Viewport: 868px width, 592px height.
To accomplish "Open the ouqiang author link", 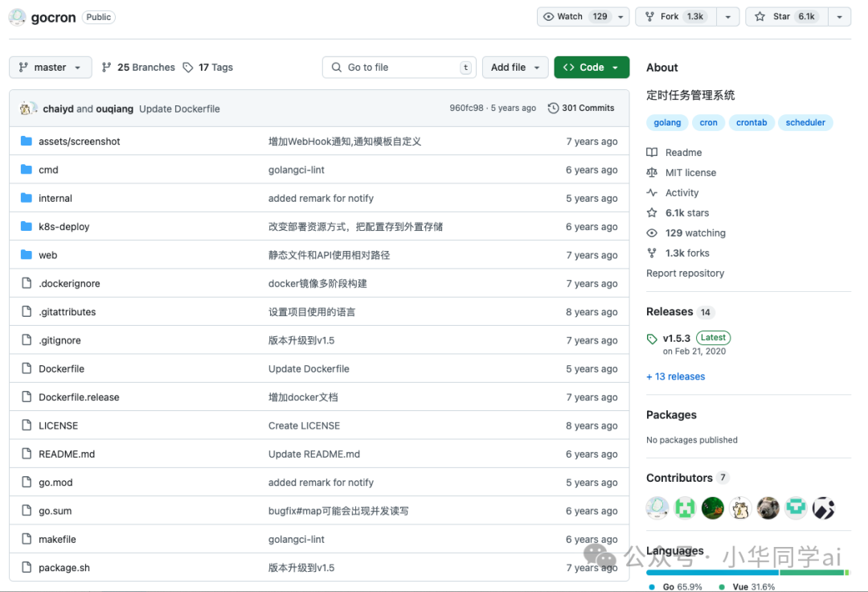I will click(115, 109).
